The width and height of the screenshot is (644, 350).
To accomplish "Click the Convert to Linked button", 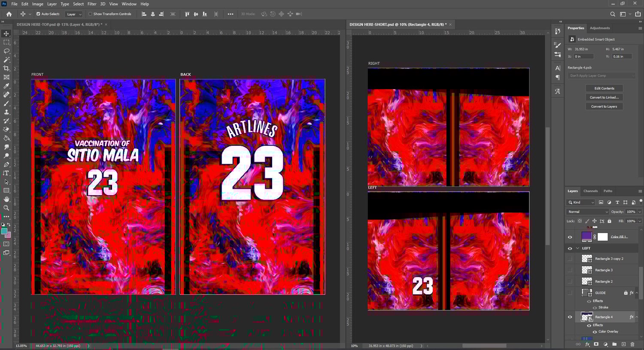I will [x=604, y=97].
